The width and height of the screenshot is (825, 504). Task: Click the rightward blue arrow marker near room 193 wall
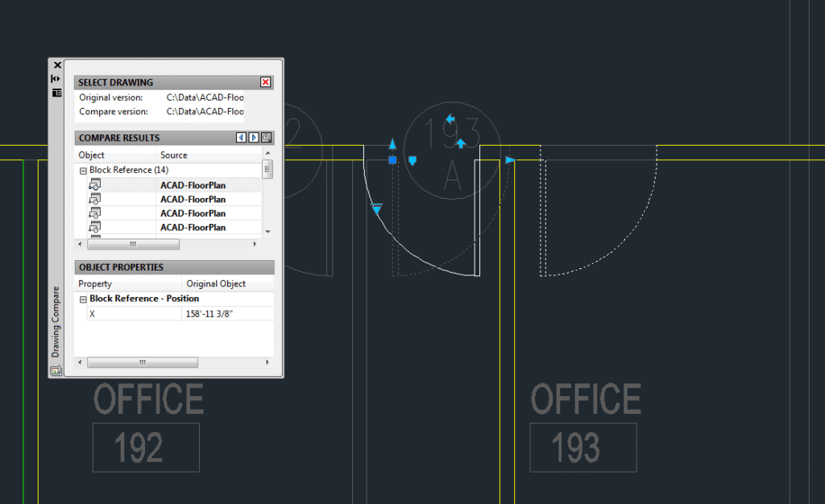[x=508, y=159]
